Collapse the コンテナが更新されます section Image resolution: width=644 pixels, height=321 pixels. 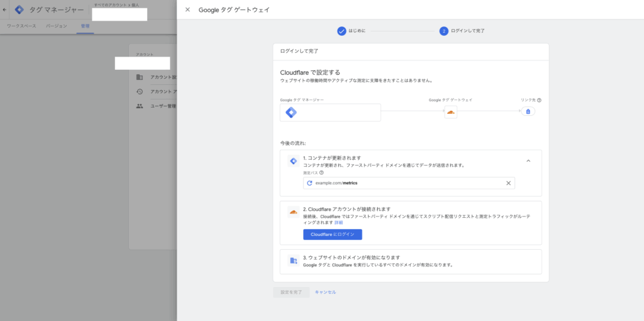pos(528,160)
